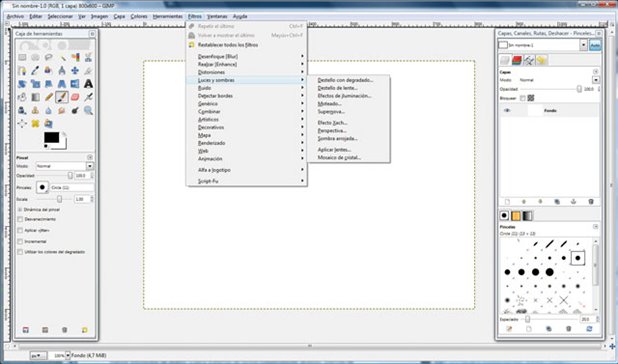The width and height of the screenshot is (618, 364).
Task: Select the Zoom magnifier tool
Action: coord(88,110)
